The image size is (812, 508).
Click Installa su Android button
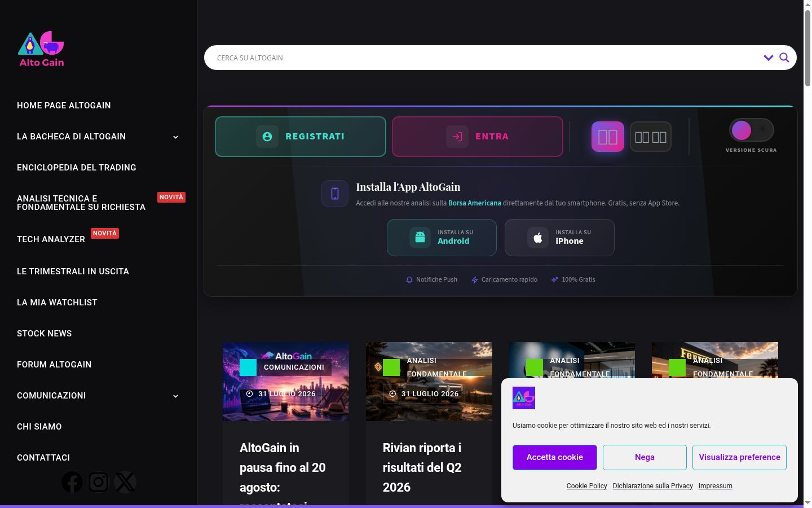tap(442, 238)
